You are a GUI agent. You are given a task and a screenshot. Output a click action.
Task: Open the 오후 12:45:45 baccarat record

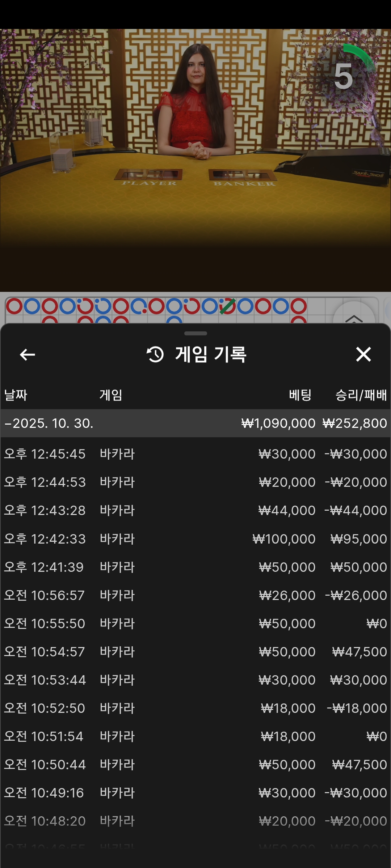[x=195, y=454]
